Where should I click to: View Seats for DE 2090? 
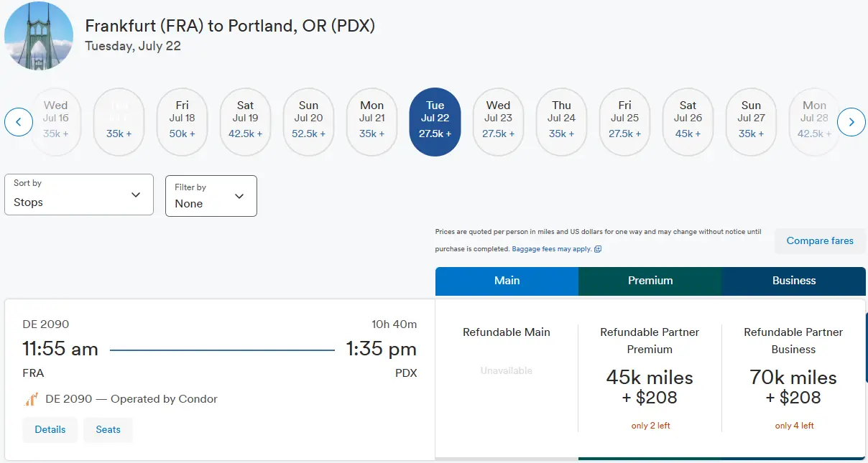coord(108,429)
